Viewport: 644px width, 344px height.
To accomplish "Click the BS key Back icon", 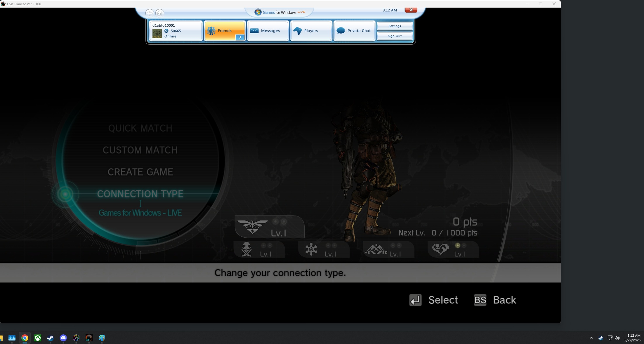I will [480, 300].
